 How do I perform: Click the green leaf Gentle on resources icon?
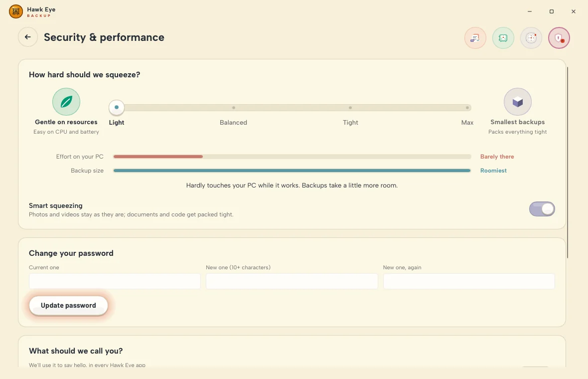click(66, 102)
